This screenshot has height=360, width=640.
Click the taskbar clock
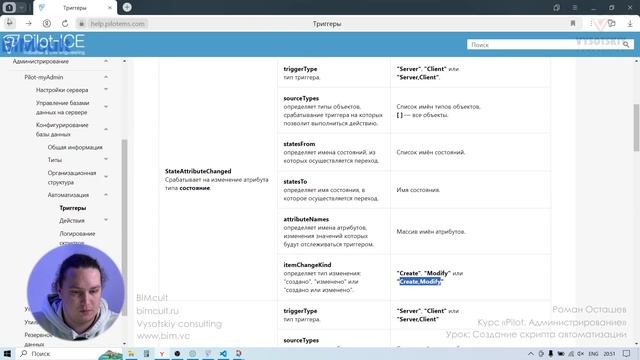point(609,353)
